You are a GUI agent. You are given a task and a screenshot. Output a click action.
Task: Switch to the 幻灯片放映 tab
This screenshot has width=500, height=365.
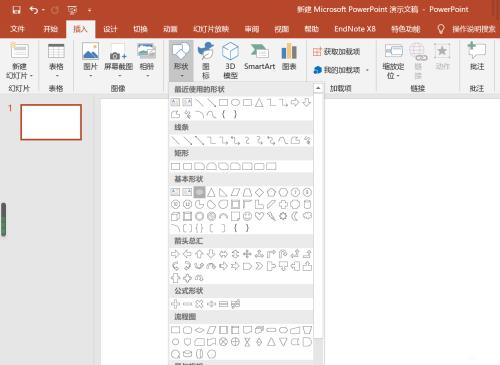(211, 29)
